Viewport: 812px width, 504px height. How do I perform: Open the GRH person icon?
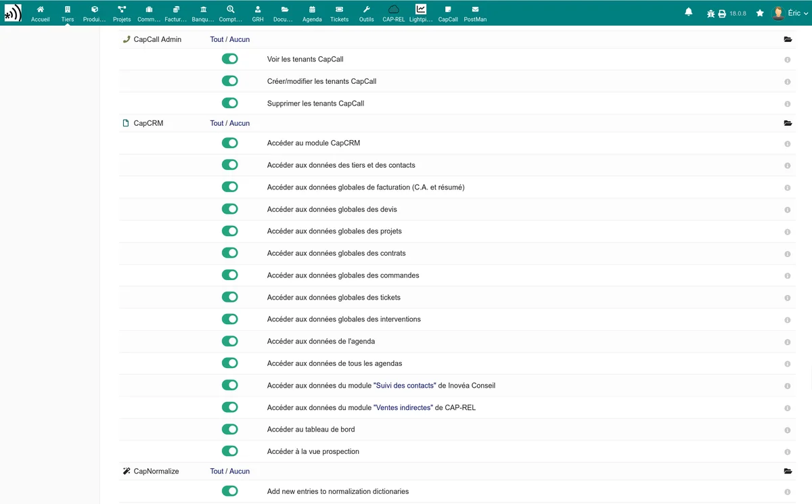pos(258,9)
